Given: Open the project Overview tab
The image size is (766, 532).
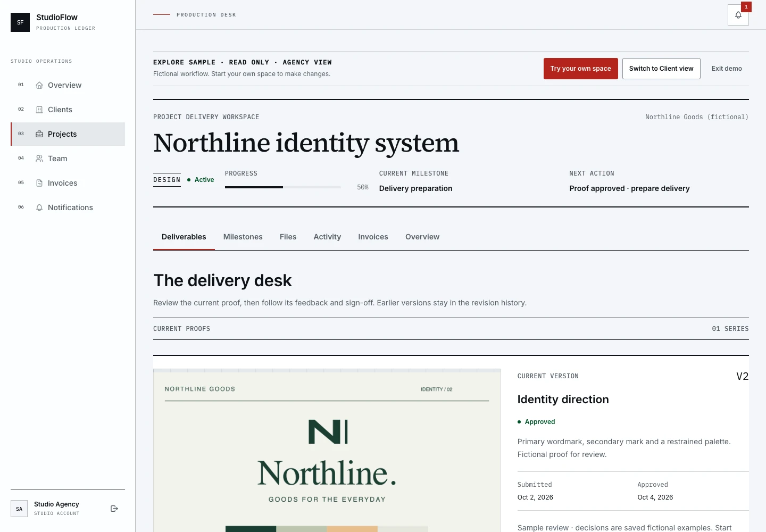Looking at the screenshot, I should [x=422, y=237].
